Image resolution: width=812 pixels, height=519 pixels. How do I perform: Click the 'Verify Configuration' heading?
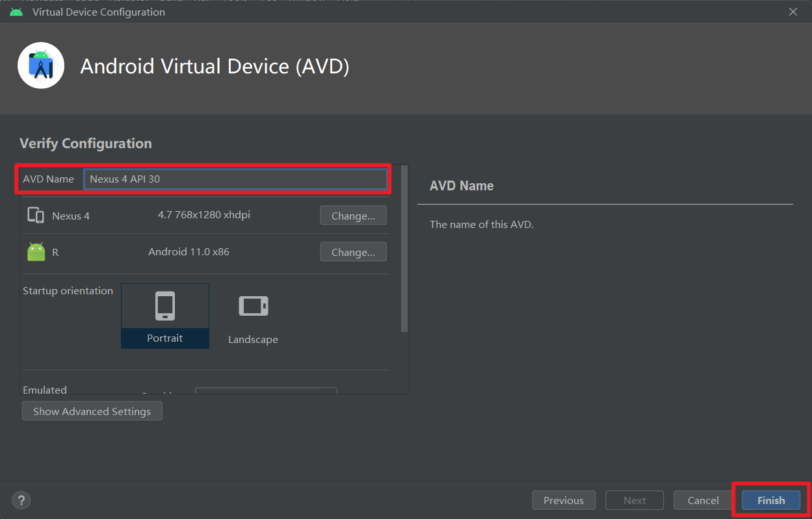pos(86,143)
